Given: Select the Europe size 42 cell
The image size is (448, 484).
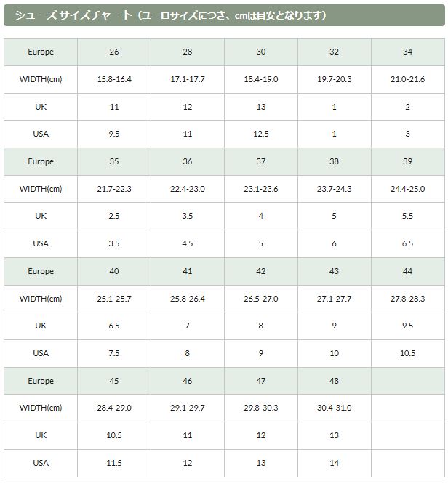Looking at the screenshot, I should tap(261, 271).
